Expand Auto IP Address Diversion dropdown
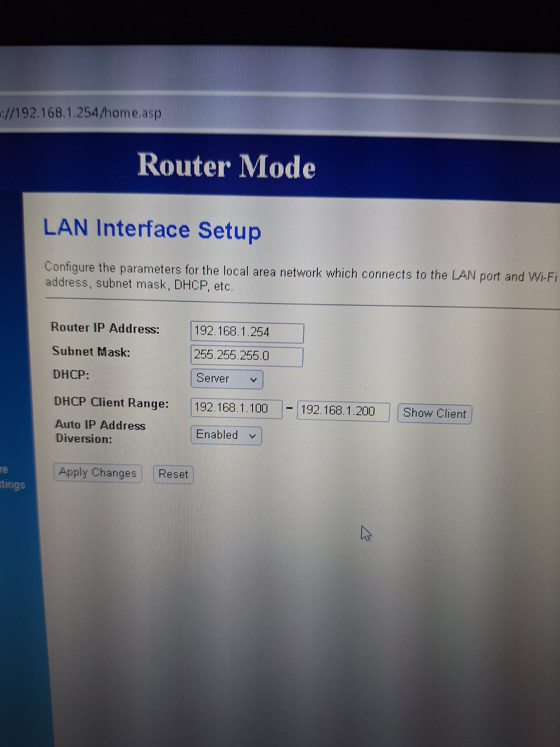This screenshot has width=560, height=747. (x=226, y=435)
